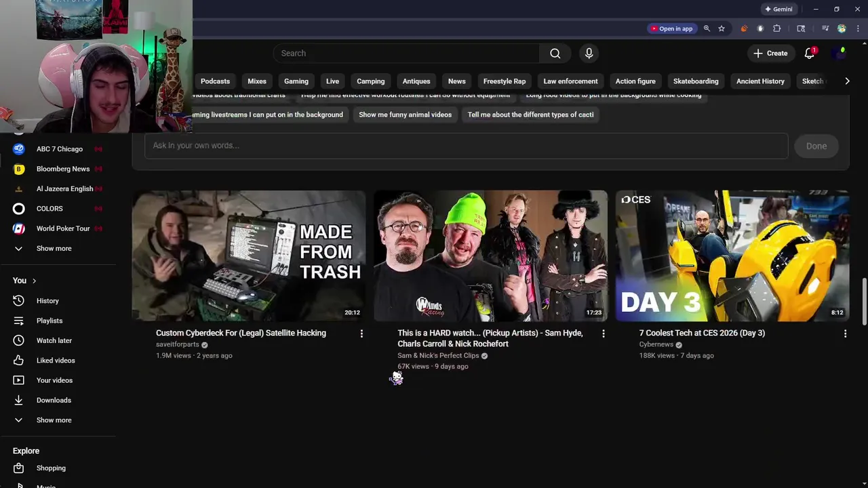Show more topic chips with right arrow

pyautogui.click(x=847, y=81)
